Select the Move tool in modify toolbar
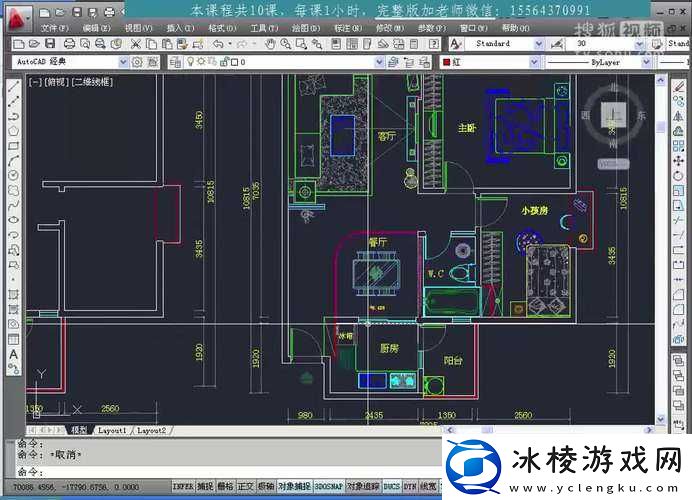The width and height of the screenshot is (692, 500). coord(678,161)
